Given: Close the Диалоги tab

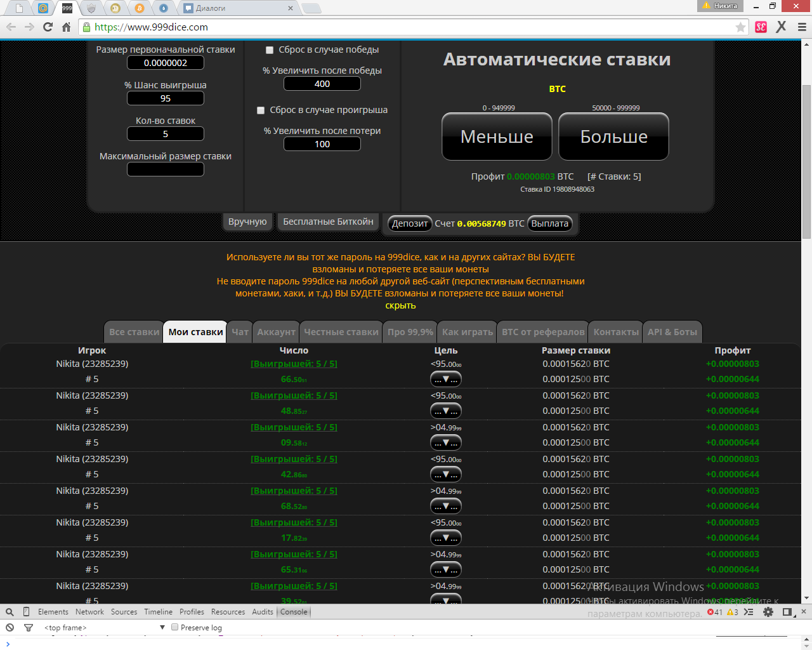Looking at the screenshot, I should click(291, 8).
